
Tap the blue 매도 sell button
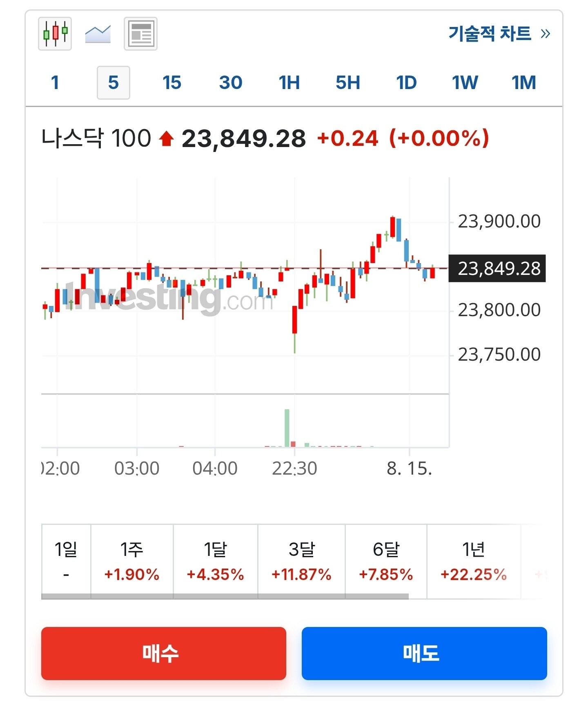(424, 653)
